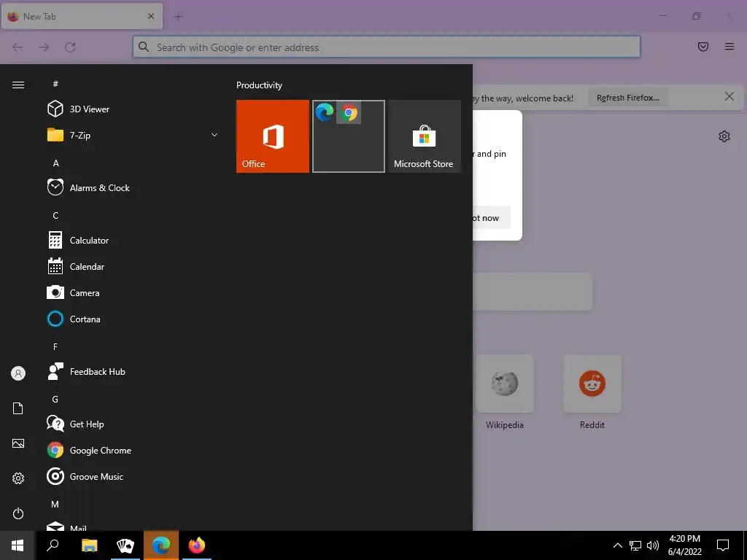The height and width of the screenshot is (560, 747).
Task: Open the Microsoft Store tile
Action: tap(425, 136)
